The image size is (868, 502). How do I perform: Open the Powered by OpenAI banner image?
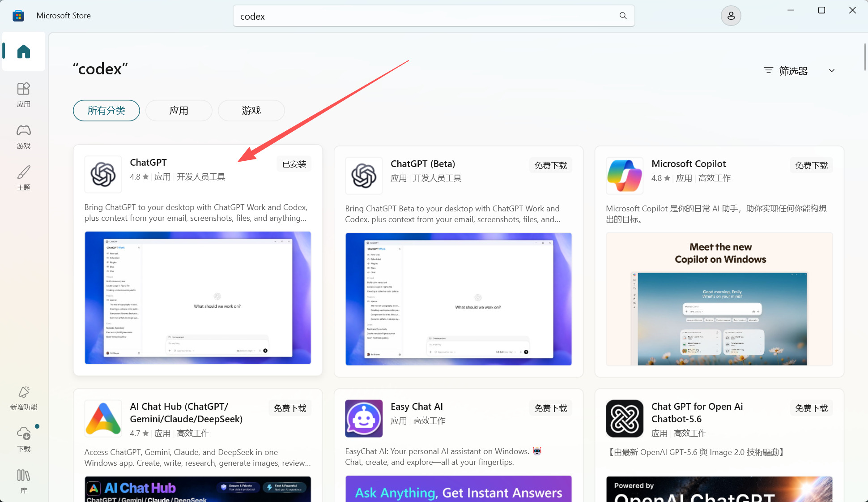click(719, 489)
